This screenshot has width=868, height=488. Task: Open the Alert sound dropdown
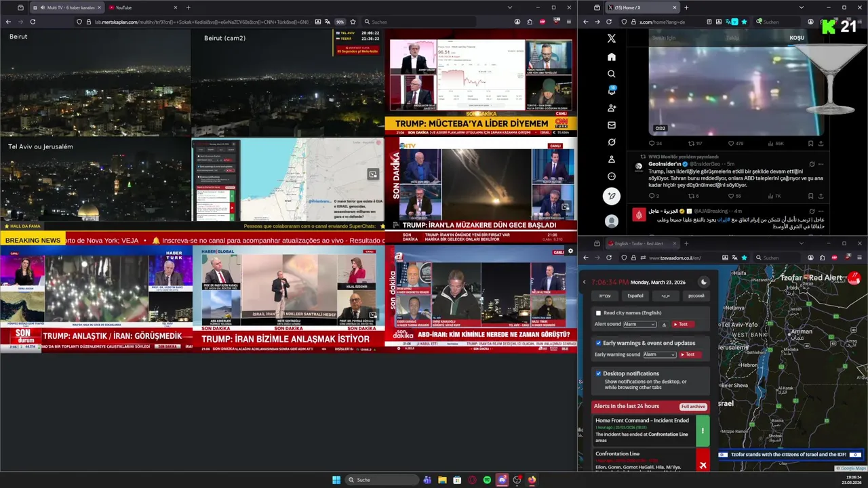tap(639, 325)
